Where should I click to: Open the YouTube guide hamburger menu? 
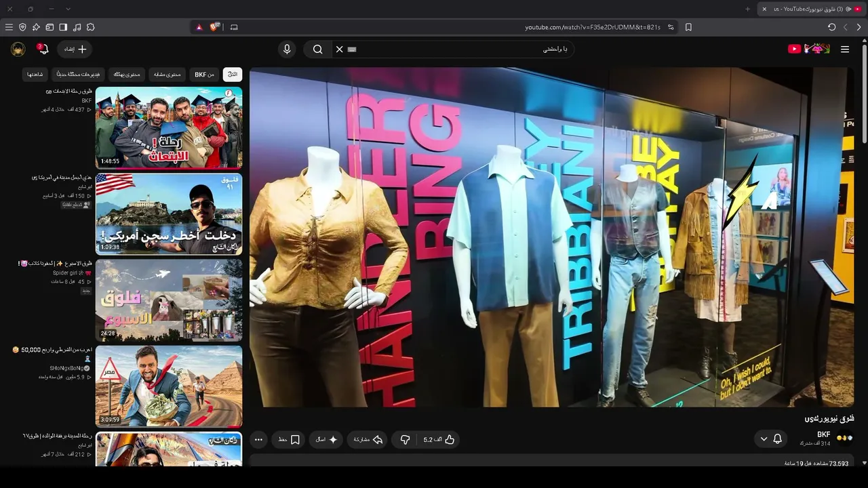(845, 49)
